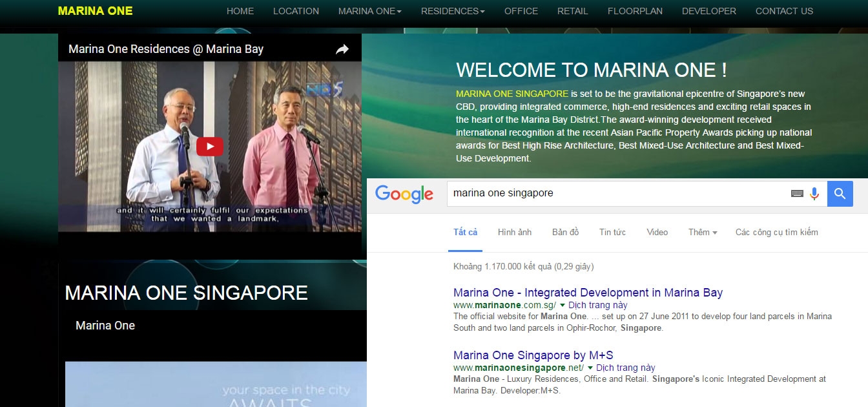868x407 pixels.
Task: Click video title 'Marina One Residences @ Marina Bay'
Action: pos(166,49)
